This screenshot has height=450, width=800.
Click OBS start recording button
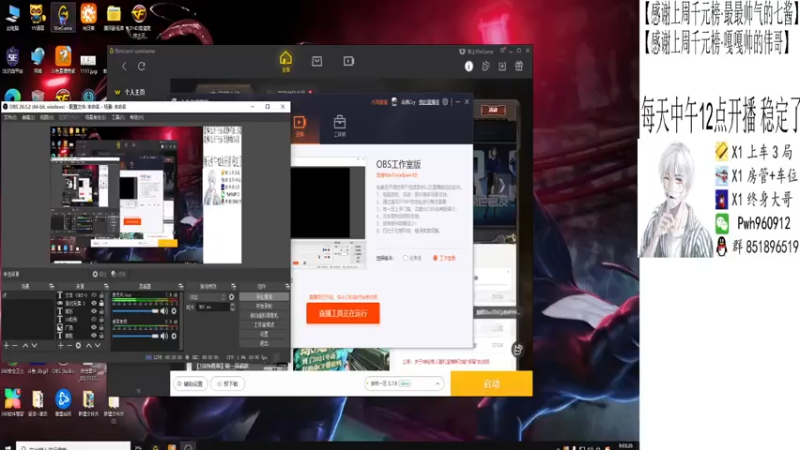[264, 306]
